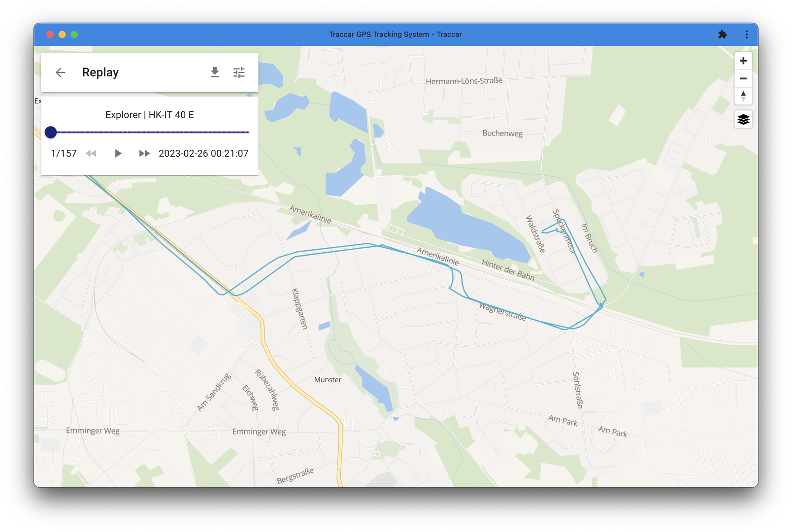The image size is (792, 532).
Task: Open browser extensions puzzle icon
Action: pyautogui.click(x=723, y=34)
